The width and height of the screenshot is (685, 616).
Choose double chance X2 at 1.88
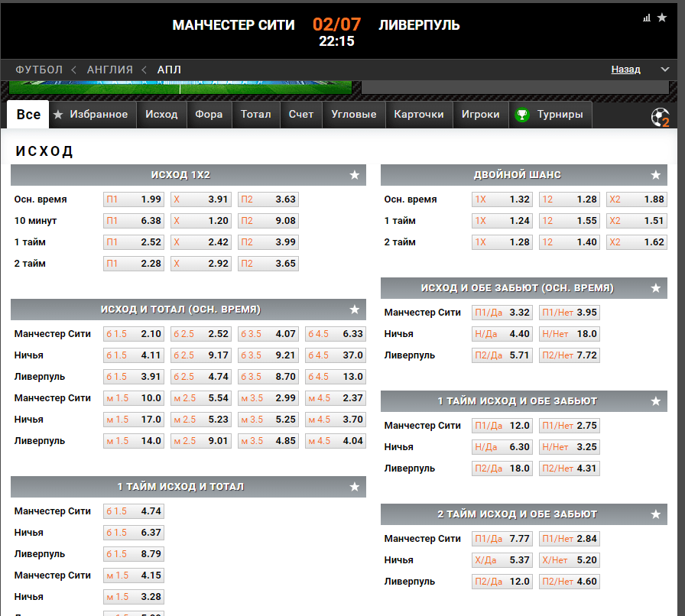(637, 199)
